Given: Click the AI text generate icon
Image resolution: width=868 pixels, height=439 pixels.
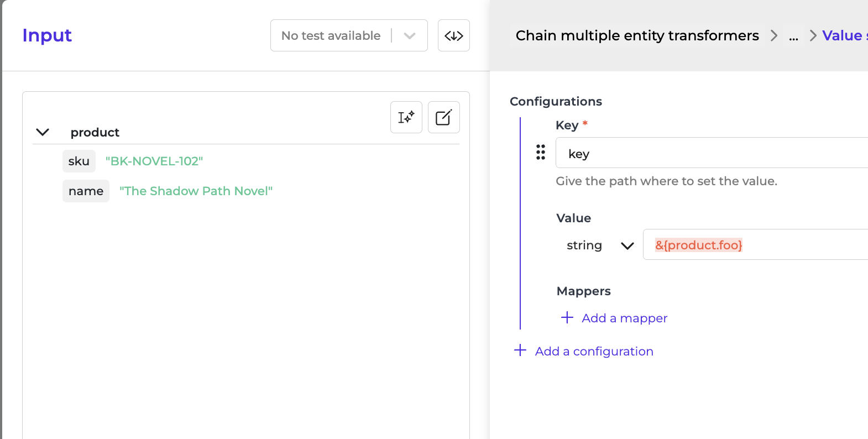Looking at the screenshot, I should 406,117.
